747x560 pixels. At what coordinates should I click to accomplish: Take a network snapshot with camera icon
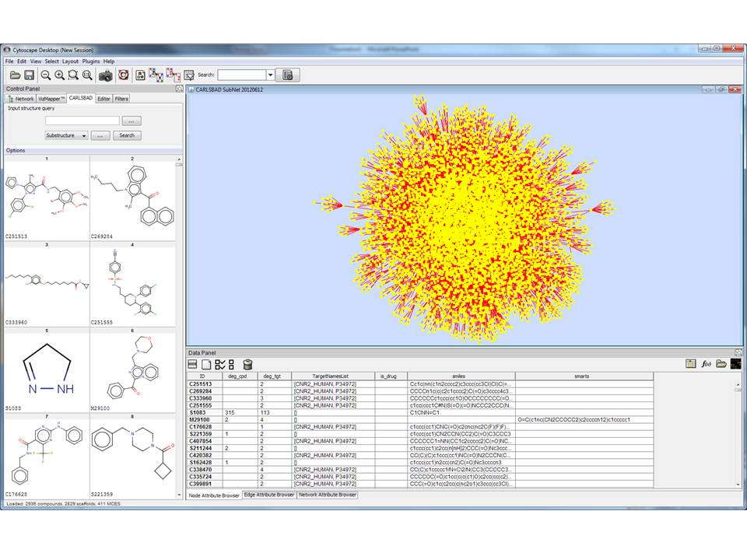tap(105, 75)
